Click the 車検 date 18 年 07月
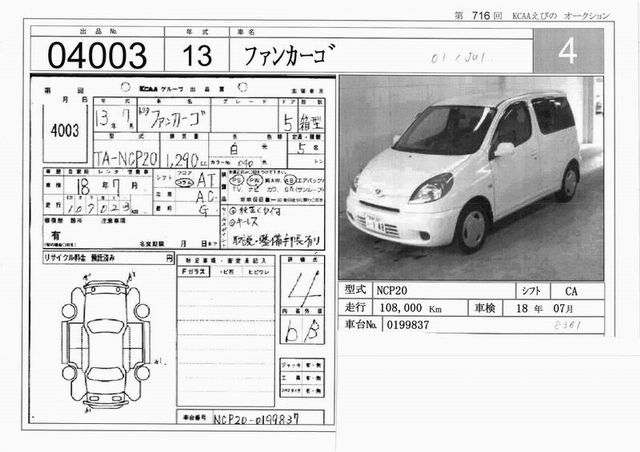640x452 pixels. coord(544,308)
